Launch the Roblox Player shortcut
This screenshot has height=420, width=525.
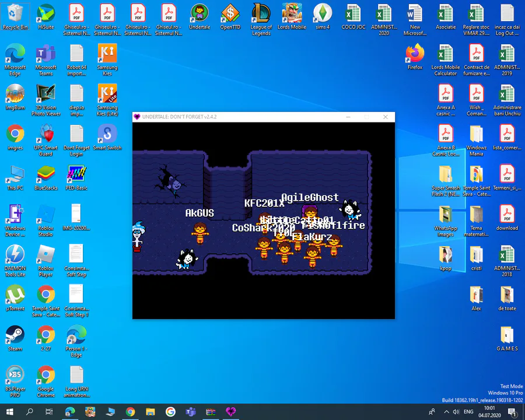46,261
